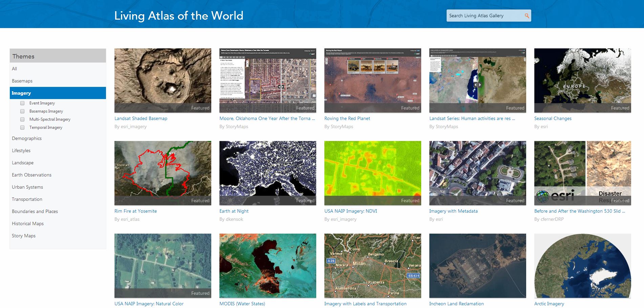Click the Moore, Oklahoma tornado thumbnail
The height and width of the screenshot is (308, 644).
268,80
